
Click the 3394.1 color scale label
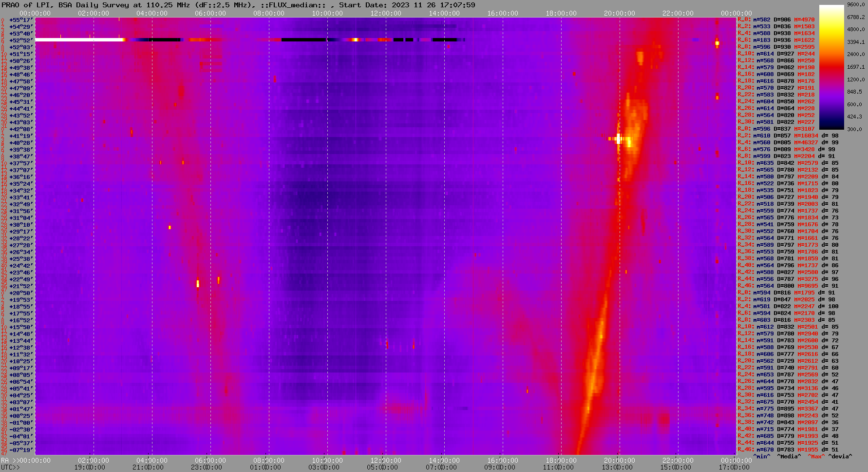(855, 42)
